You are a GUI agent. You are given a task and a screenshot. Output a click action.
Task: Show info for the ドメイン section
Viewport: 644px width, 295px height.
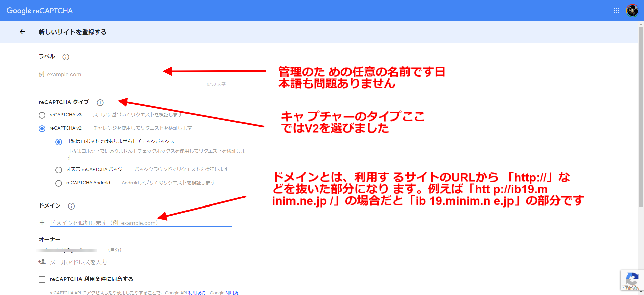tap(71, 206)
